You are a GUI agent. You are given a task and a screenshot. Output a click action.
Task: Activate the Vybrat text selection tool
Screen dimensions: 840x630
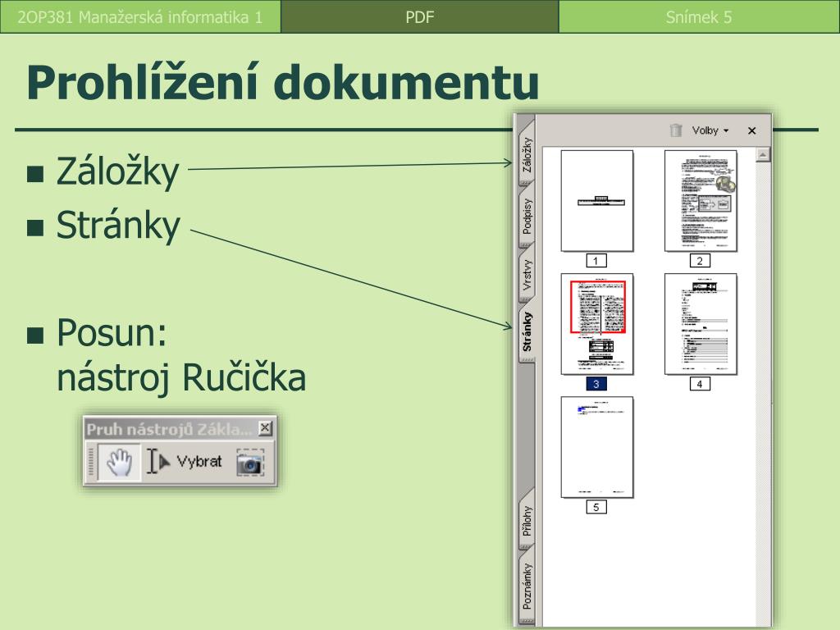[185, 462]
